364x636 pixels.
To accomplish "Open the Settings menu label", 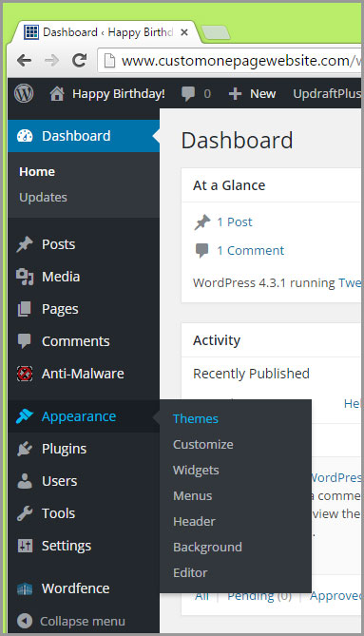I will 67,546.
